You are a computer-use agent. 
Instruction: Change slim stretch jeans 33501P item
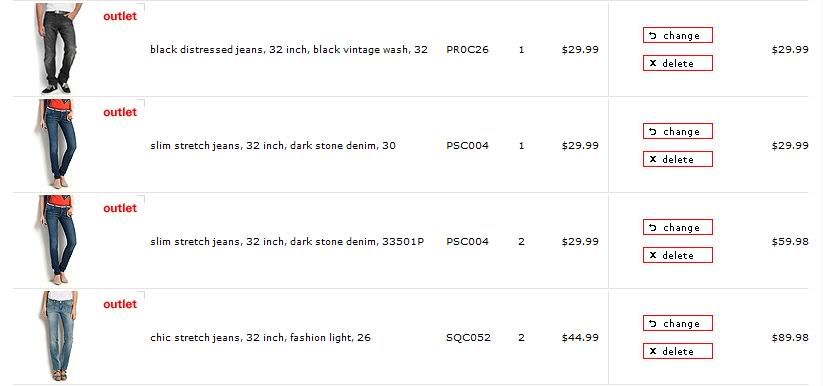tap(678, 227)
